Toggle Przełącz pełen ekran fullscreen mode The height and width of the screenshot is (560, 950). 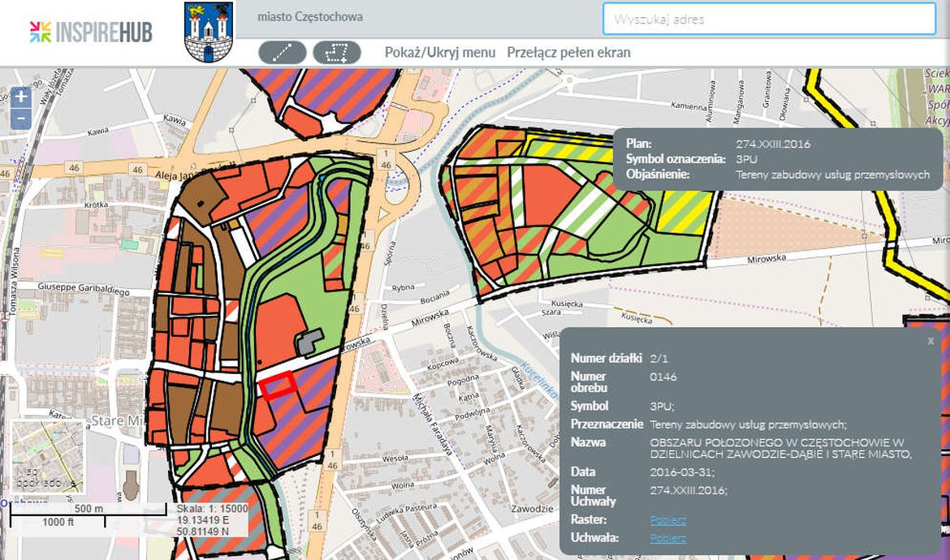point(568,53)
